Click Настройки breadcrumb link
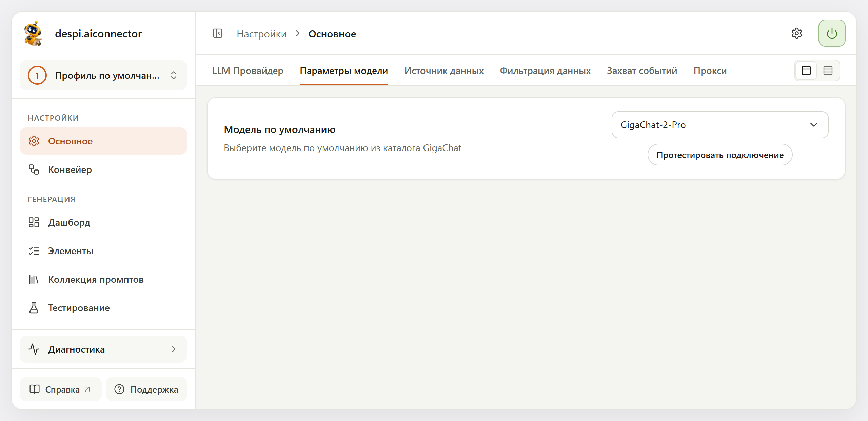This screenshot has width=868, height=421. tap(261, 34)
